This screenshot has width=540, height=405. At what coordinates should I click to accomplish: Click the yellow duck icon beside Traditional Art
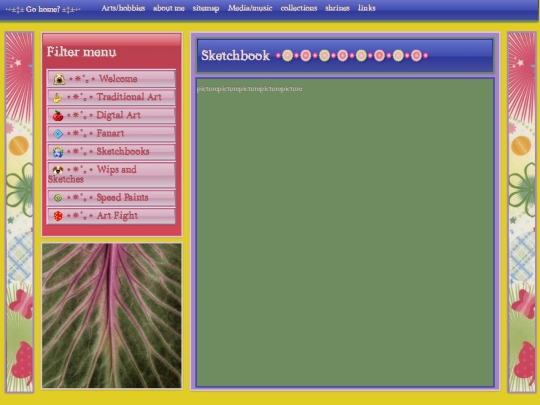tap(57, 97)
